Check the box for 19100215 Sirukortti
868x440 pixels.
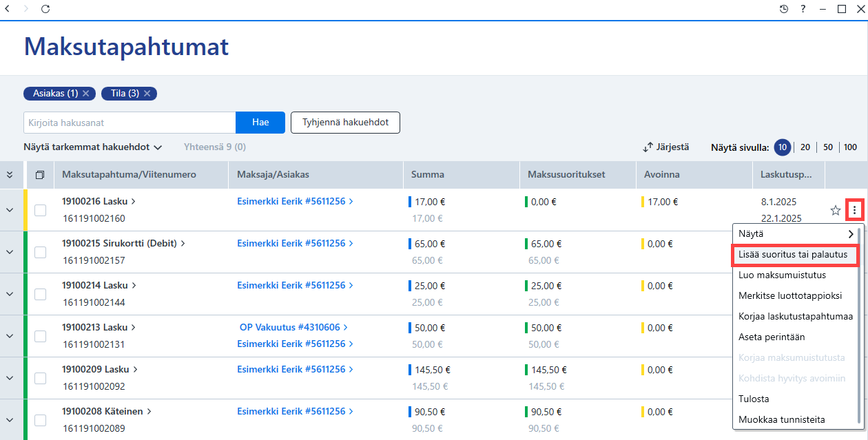pyautogui.click(x=40, y=252)
